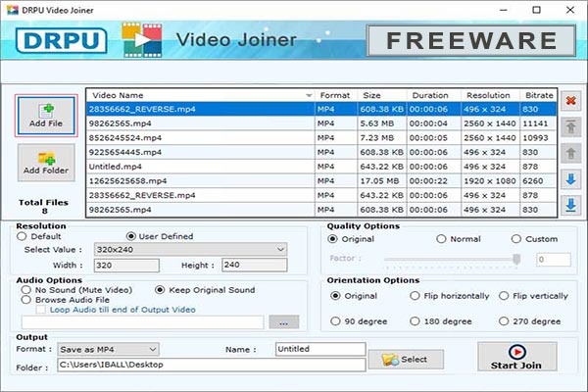The image size is (588, 392).
Task: Select Original orientation option
Action: tap(335, 296)
